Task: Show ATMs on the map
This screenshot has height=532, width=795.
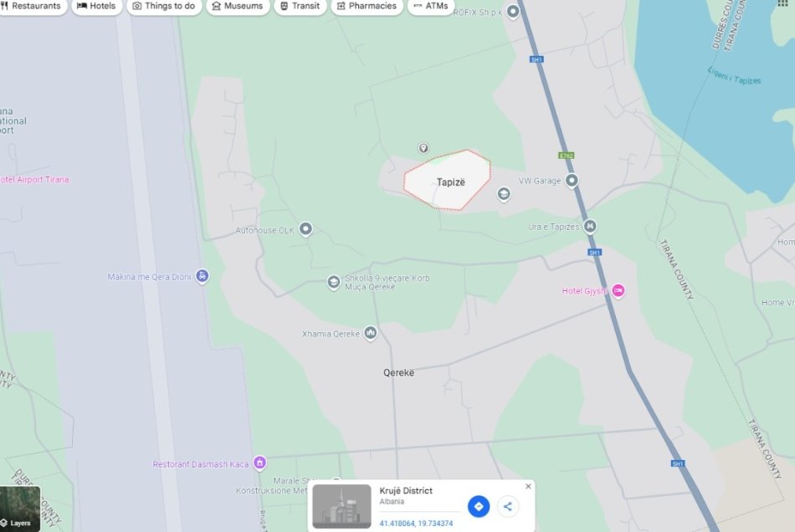Action: pos(431,6)
